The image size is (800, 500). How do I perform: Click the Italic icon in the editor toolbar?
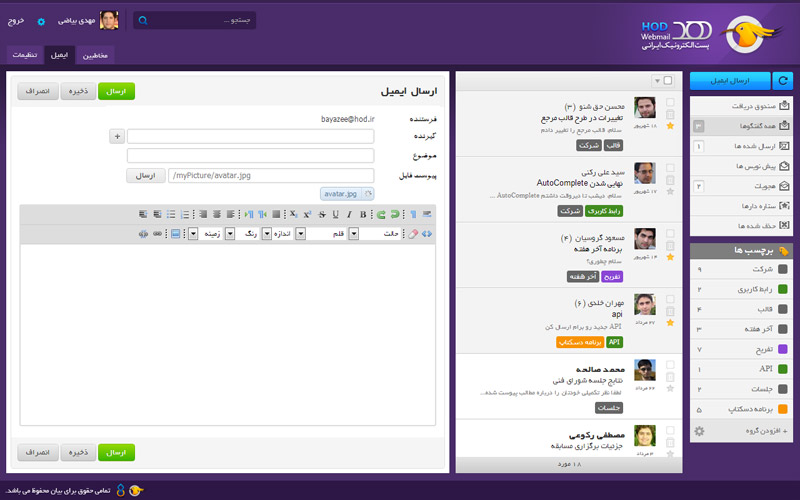click(349, 214)
